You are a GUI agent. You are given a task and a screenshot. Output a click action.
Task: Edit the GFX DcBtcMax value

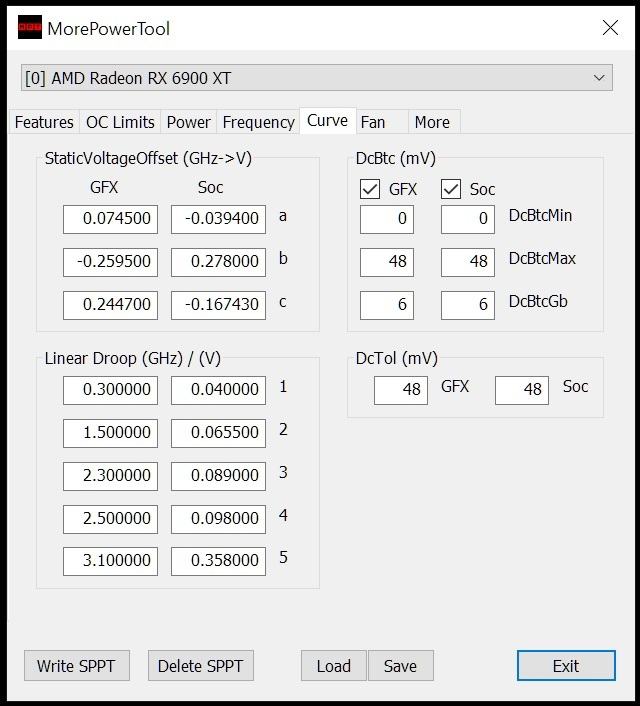pos(387,262)
